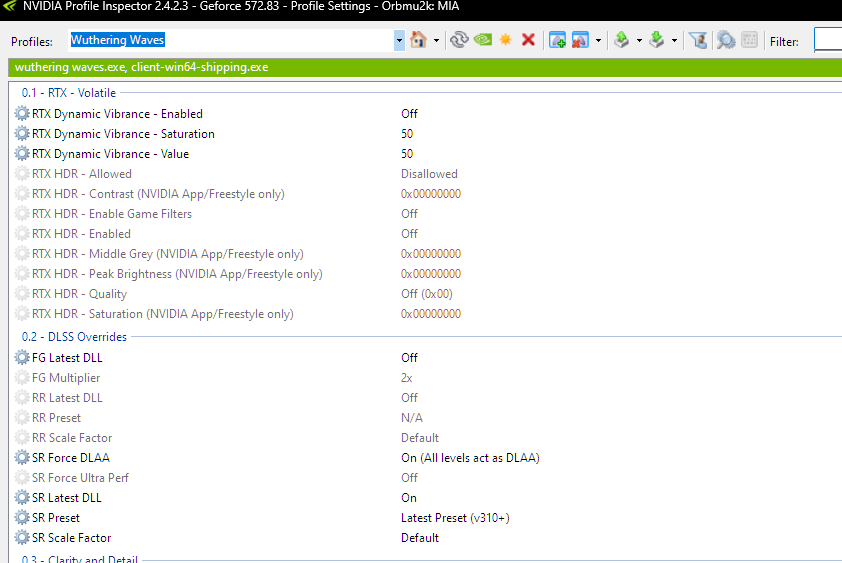Click gear icon beside FG Multiplier
The image size is (842, 563).
tap(22, 378)
